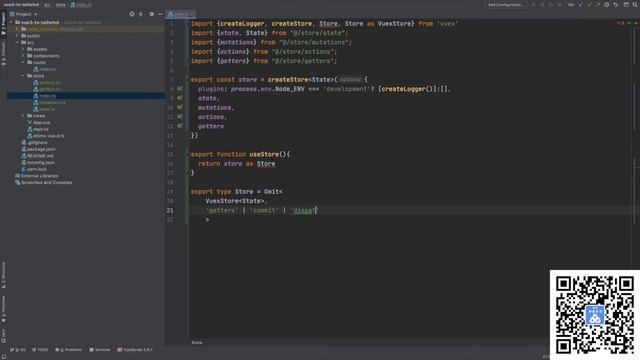Open the Structure side stripe tab
This screenshot has width=640, height=360.
pos(4,275)
